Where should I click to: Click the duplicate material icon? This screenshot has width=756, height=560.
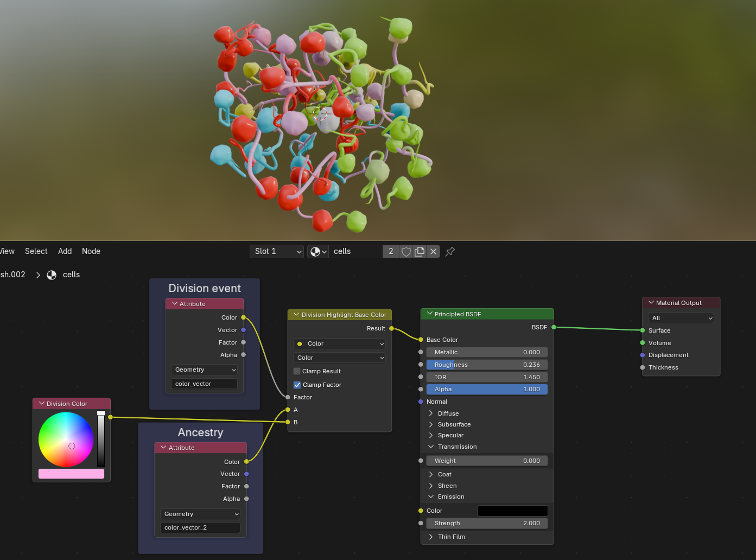click(420, 252)
